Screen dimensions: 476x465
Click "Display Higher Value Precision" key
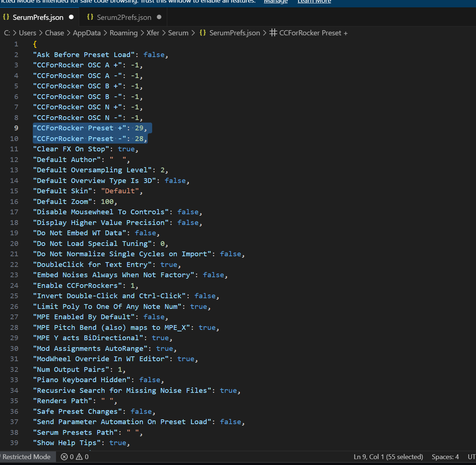[x=101, y=223]
